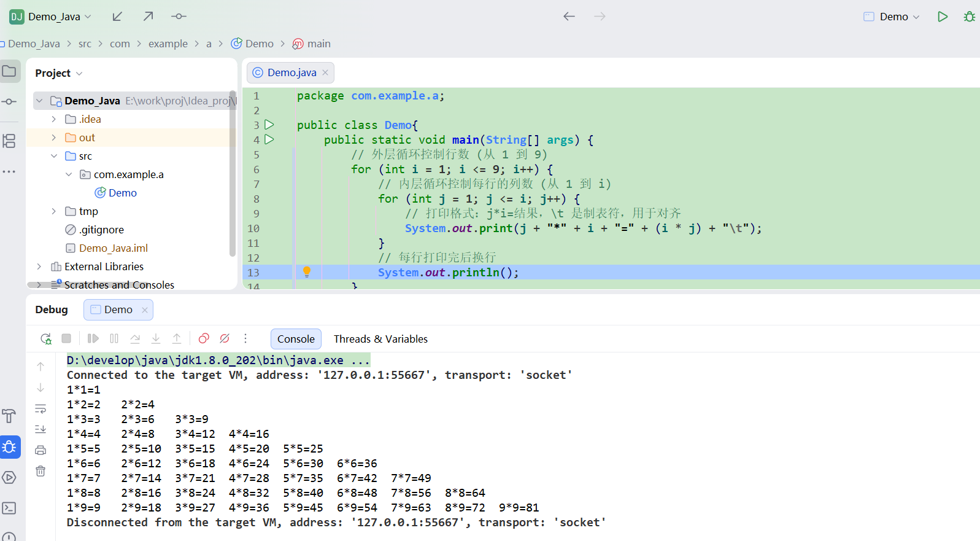Open the commit icon in the top toolbar

[179, 17]
